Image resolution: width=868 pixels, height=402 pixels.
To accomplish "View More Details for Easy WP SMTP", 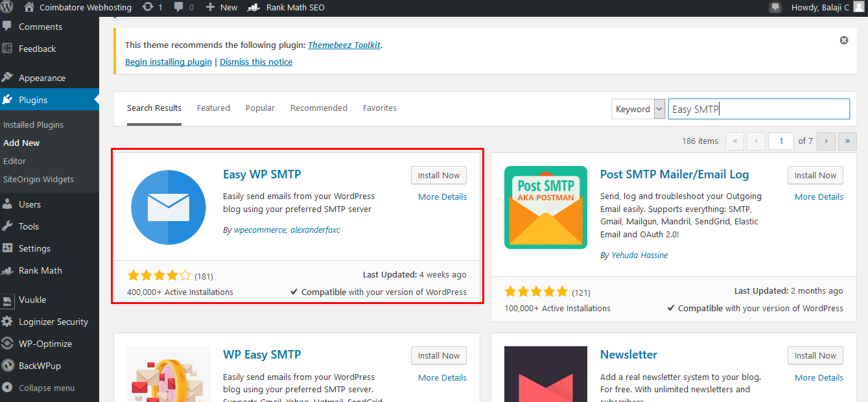I will 442,196.
